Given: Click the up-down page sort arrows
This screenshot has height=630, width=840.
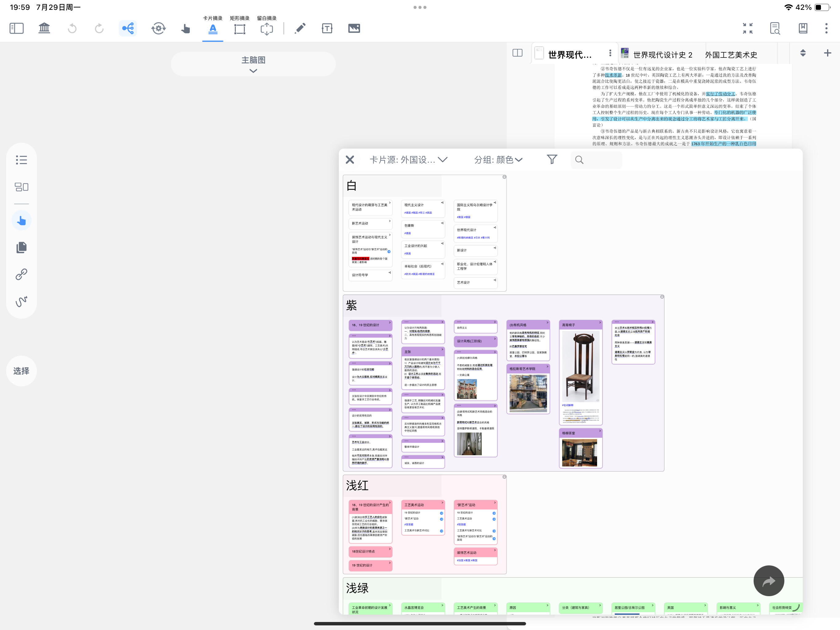Looking at the screenshot, I should click(803, 53).
